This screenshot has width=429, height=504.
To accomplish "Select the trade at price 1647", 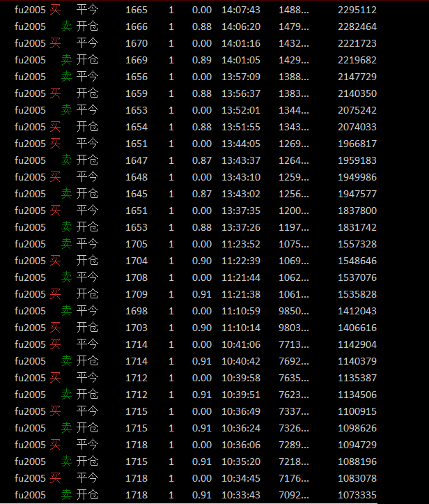I will [136, 160].
